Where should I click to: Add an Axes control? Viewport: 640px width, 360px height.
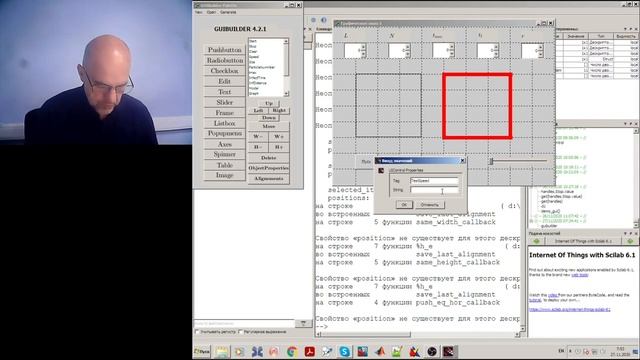click(224, 144)
